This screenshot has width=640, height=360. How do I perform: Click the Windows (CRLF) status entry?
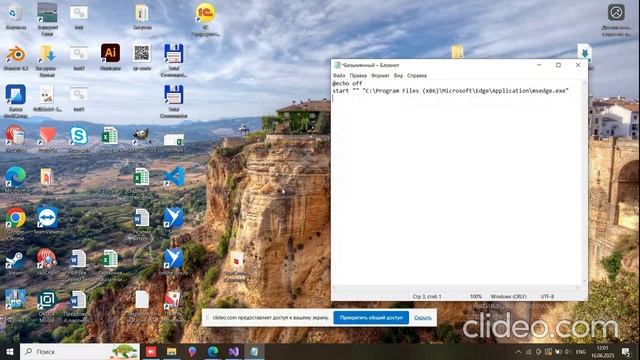[508, 296]
